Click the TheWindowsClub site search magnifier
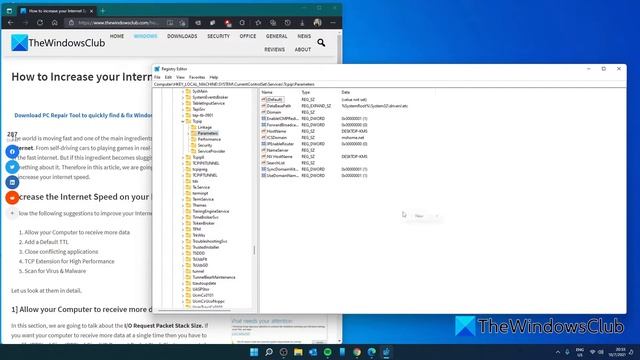 pos(321,42)
